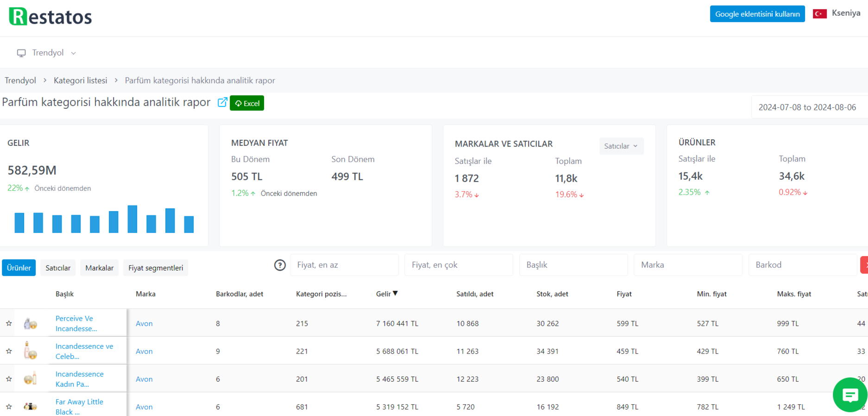Star the Incandessence ve Celeb product
Viewport: 868px width, 416px height.
pyautogui.click(x=9, y=351)
